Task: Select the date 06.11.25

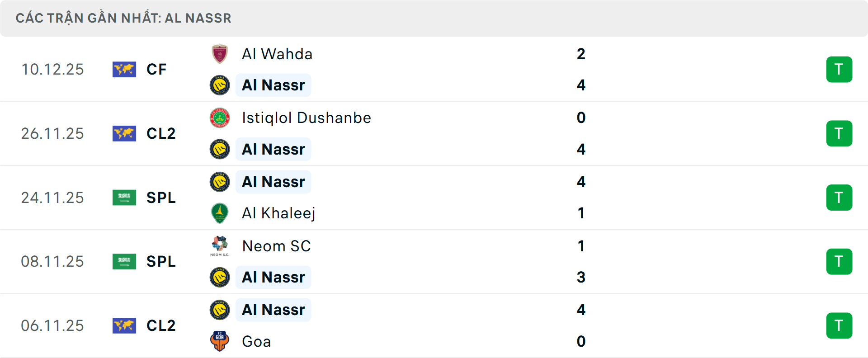Action: 52,325
